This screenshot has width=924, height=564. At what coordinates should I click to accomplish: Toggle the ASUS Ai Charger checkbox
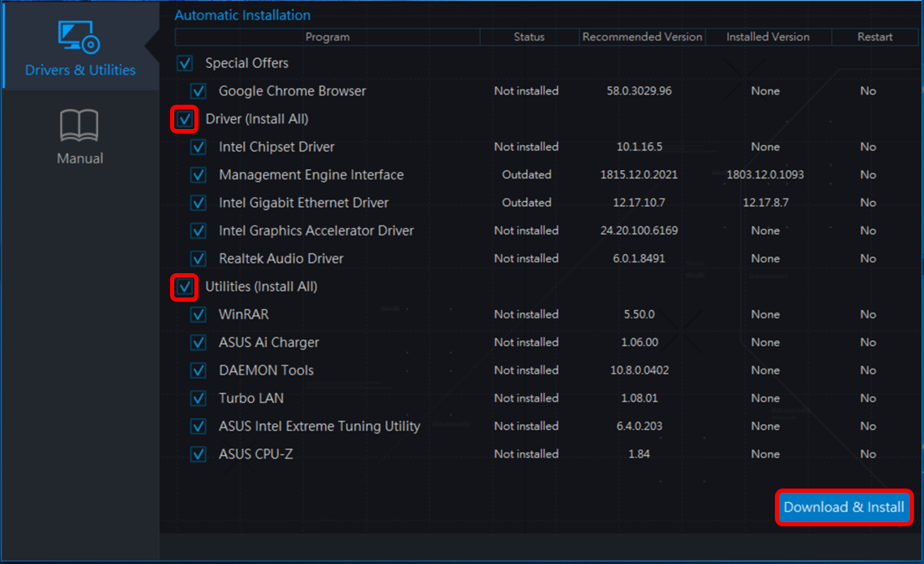(199, 343)
